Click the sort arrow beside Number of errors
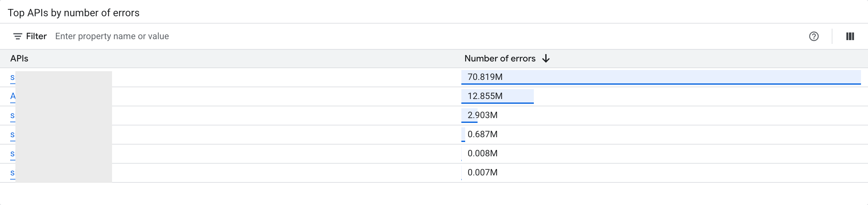The image size is (868, 205). point(546,59)
